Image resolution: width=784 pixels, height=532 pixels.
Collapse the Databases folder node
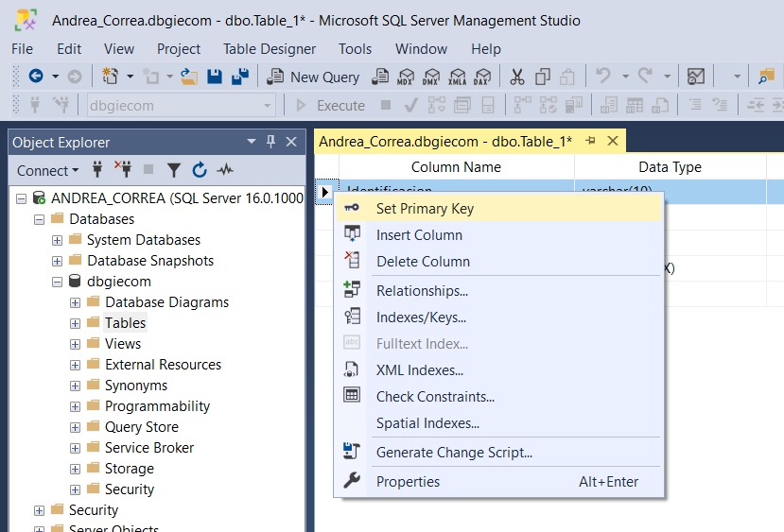tap(39, 220)
